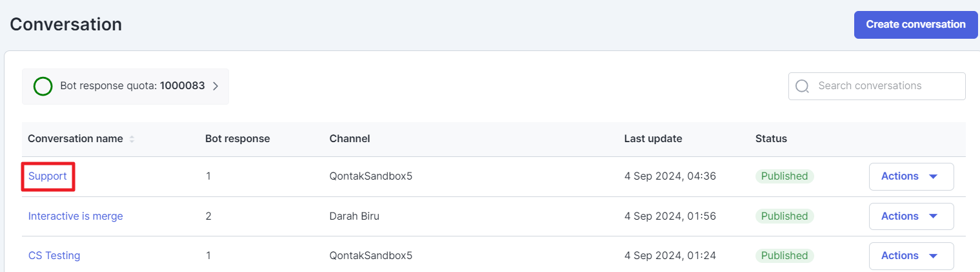Click Published badge in Interactive is merge row
Image resolution: width=980 pixels, height=272 pixels.
pyautogui.click(x=785, y=216)
